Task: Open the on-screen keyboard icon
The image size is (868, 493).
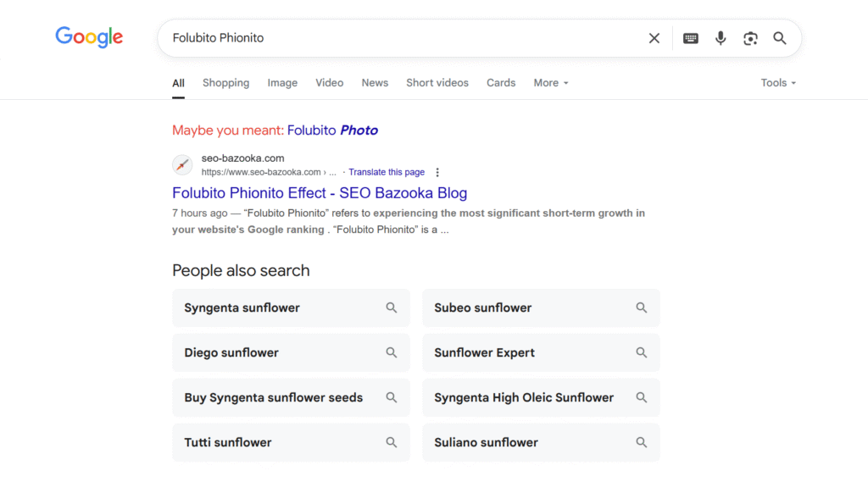Action: click(x=690, y=38)
